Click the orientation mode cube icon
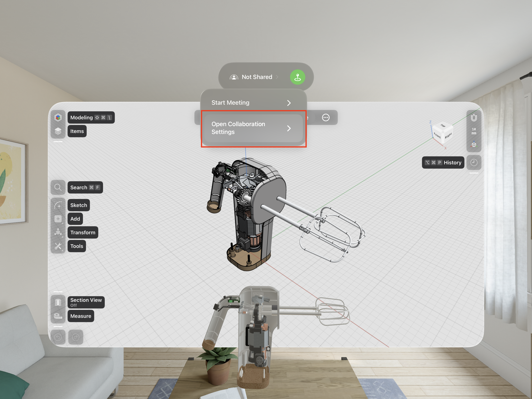The image size is (532, 399). 474,145
